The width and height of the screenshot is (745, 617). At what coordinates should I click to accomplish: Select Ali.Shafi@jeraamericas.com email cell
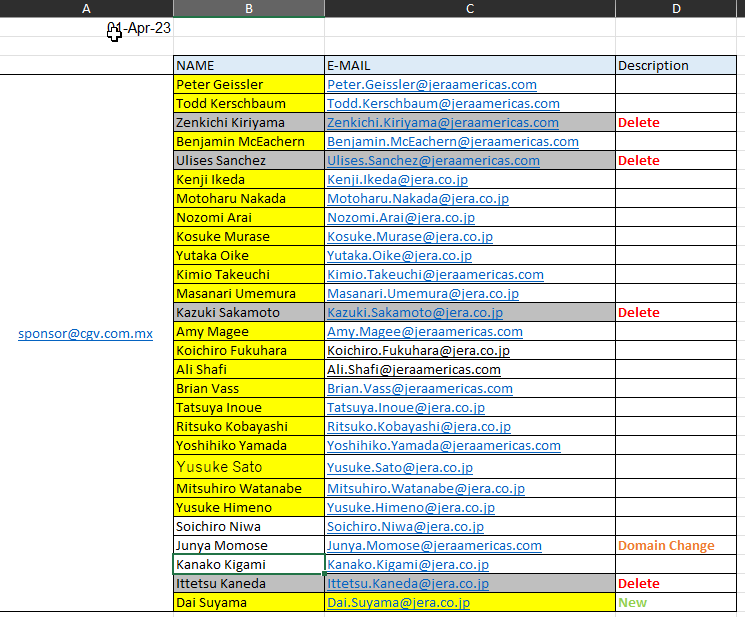pos(470,370)
